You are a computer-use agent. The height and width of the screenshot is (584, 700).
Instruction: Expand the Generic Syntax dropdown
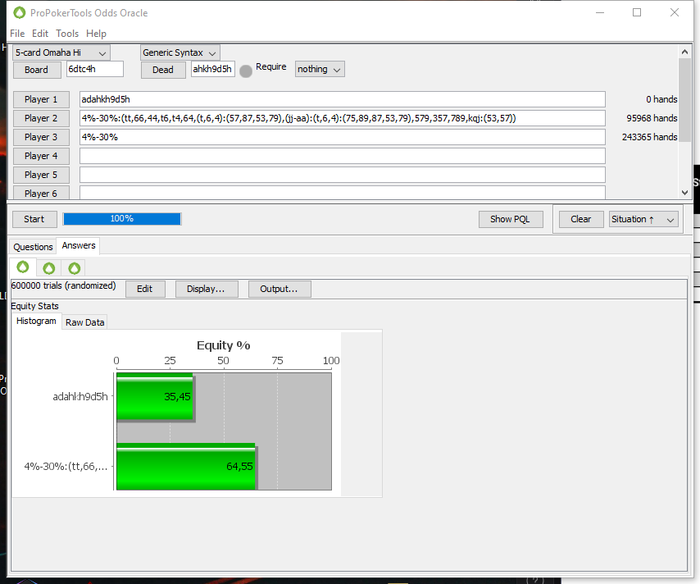tap(179, 53)
